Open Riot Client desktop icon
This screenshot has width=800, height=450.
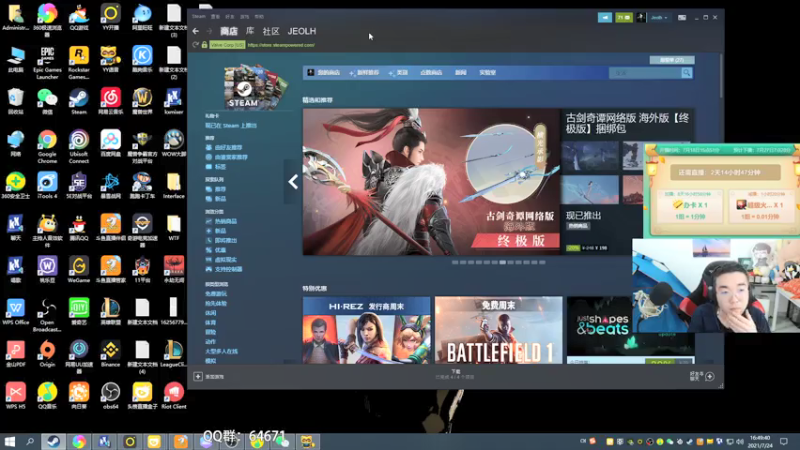[x=173, y=395]
